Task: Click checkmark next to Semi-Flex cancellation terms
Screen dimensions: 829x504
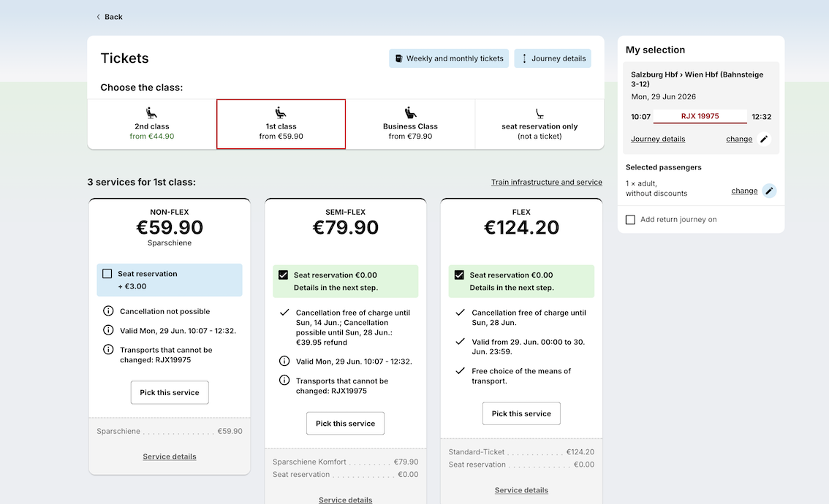Action: pos(284,312)
